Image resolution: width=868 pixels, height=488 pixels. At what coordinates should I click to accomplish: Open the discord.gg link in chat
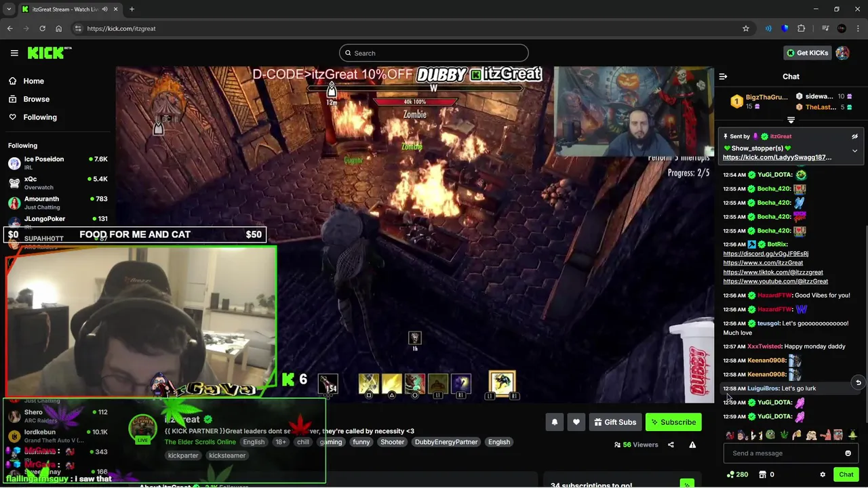pyautogui.click(x=766, y=253)
